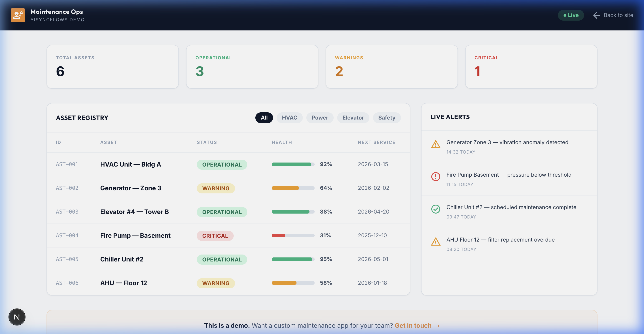Switch to the HVAC filter tab
Screen dimensions: 644x334
(290, 118)
